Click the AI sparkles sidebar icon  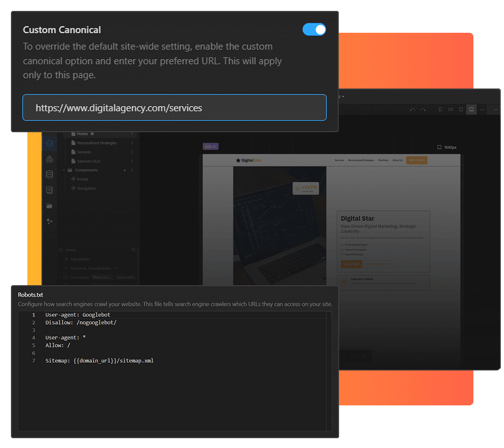tap(49, 221)
